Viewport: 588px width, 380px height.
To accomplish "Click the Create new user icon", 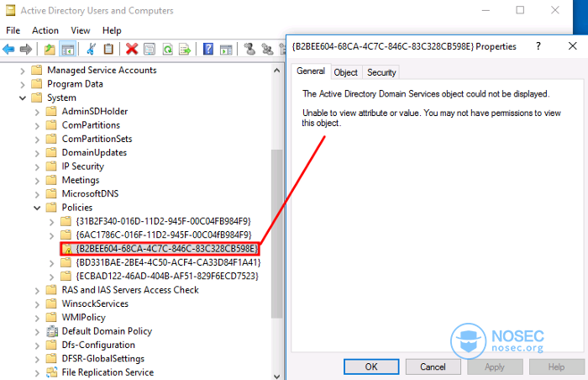I will pyautogui.click(x=249, y=50).
